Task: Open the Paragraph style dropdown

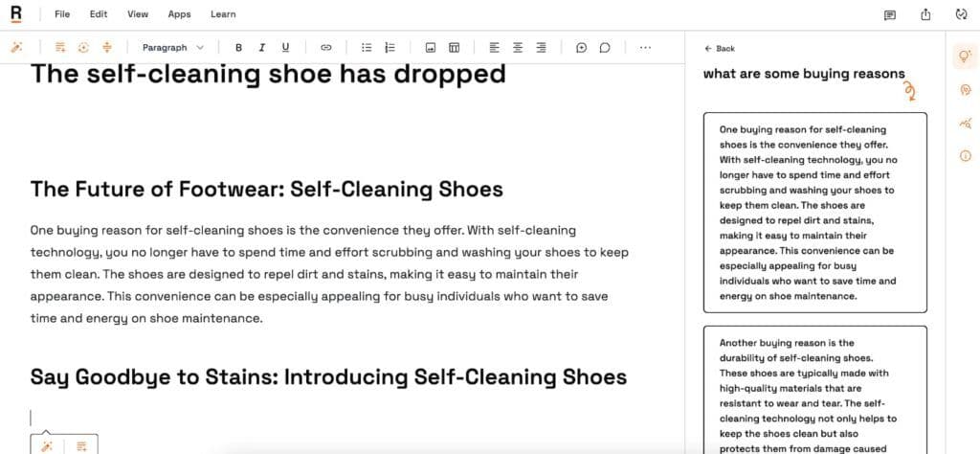Action: (173, 47)
